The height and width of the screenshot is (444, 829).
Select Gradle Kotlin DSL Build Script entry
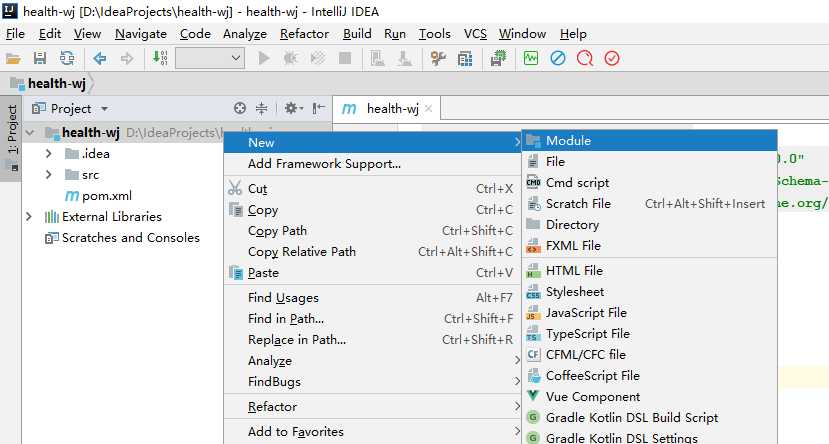[649, 418]
